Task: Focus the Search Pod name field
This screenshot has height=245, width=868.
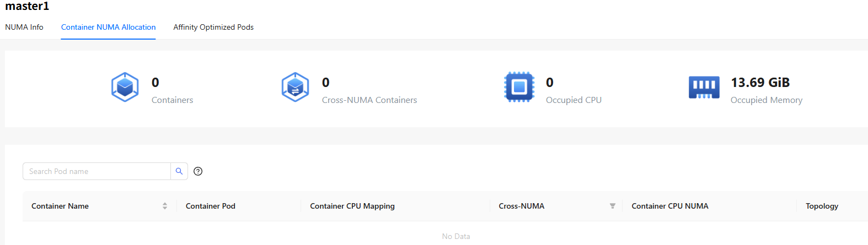Action: [97, 171]
